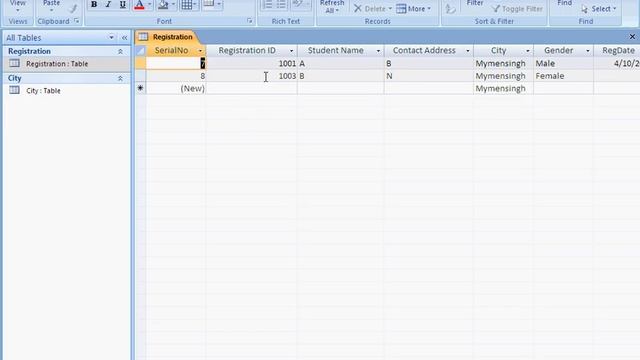Open the View dropdown button
The image size is (640, 360).
[18, 6]
